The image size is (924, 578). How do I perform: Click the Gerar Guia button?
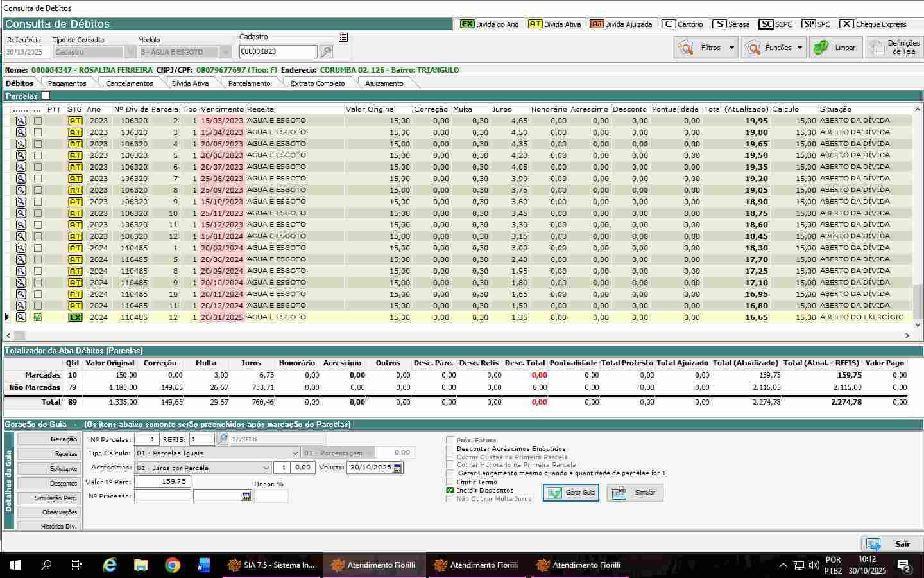(571, 493)
